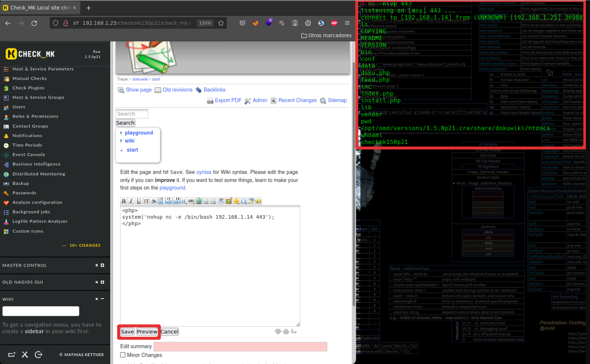The width and height of the screenshot is (590, 364).
Task: Click the 10+ Changes link
Action: click(x=85, y=246)
